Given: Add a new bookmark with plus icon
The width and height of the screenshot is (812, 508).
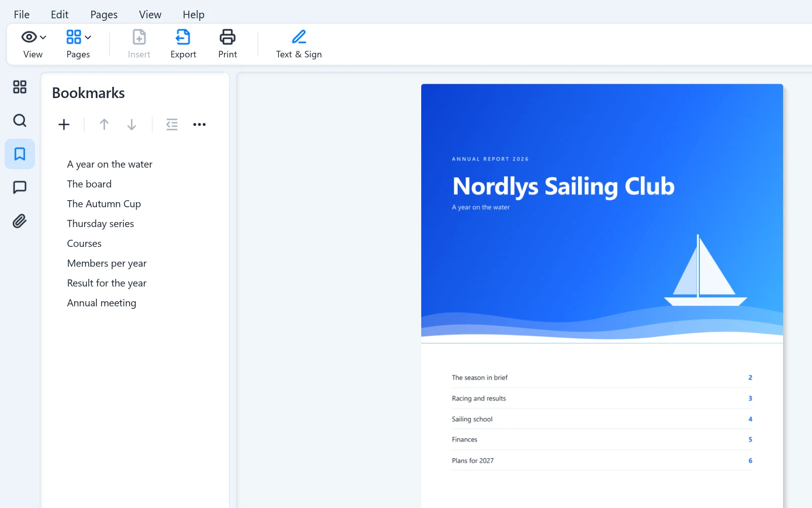Looking at the screenshot, I should tap(64, 124).
